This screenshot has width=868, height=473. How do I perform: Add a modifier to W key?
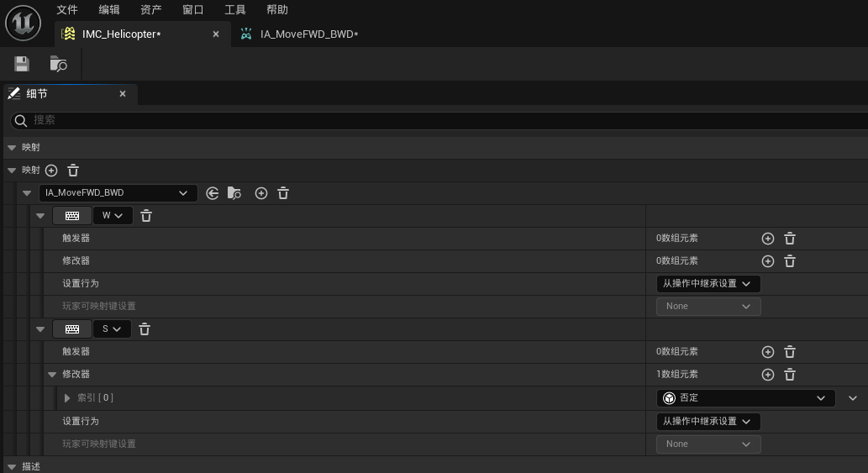click(768, 261)
